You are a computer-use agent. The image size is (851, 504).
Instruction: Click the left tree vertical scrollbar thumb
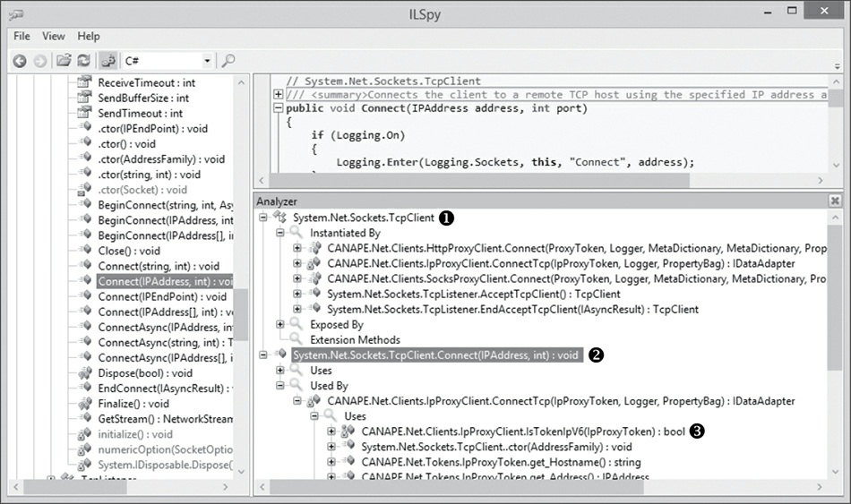(241, 315)
